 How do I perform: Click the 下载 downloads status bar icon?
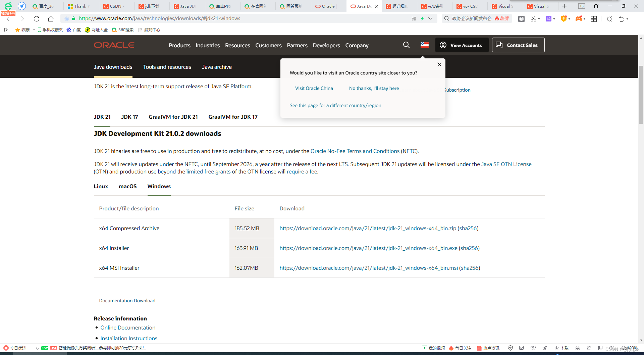point(561,348)
